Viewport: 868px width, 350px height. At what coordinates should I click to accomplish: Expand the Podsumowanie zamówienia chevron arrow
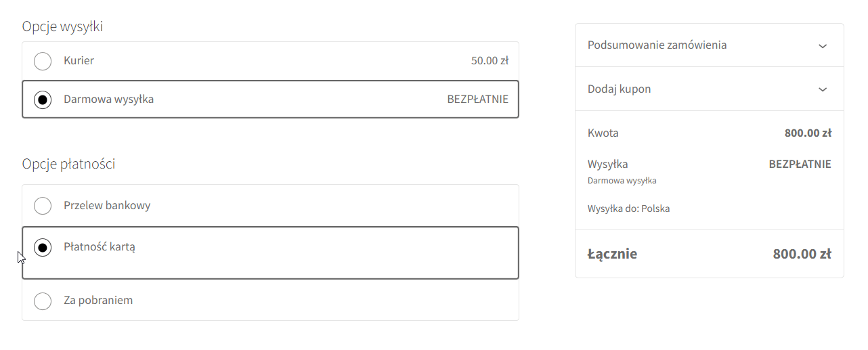(x=823, y=46)
